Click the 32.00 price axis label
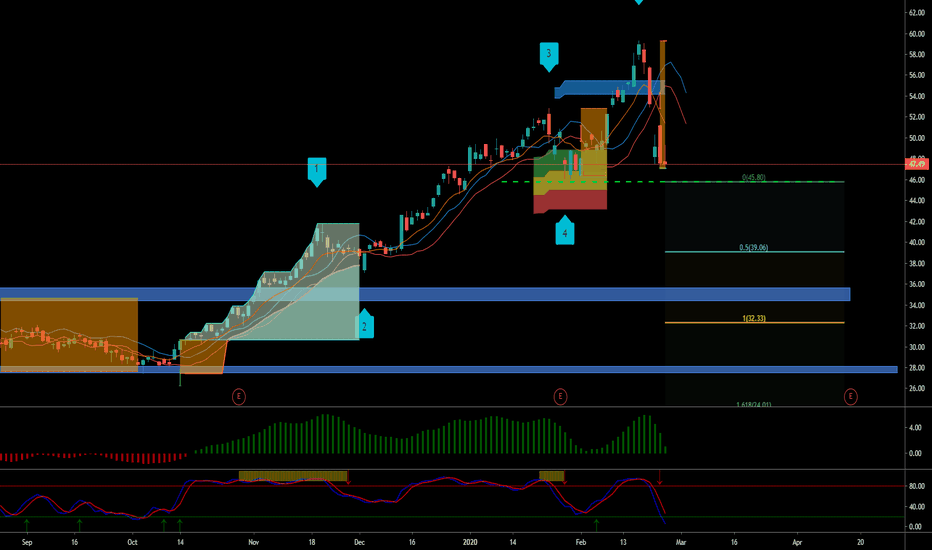 coord(917,326)
